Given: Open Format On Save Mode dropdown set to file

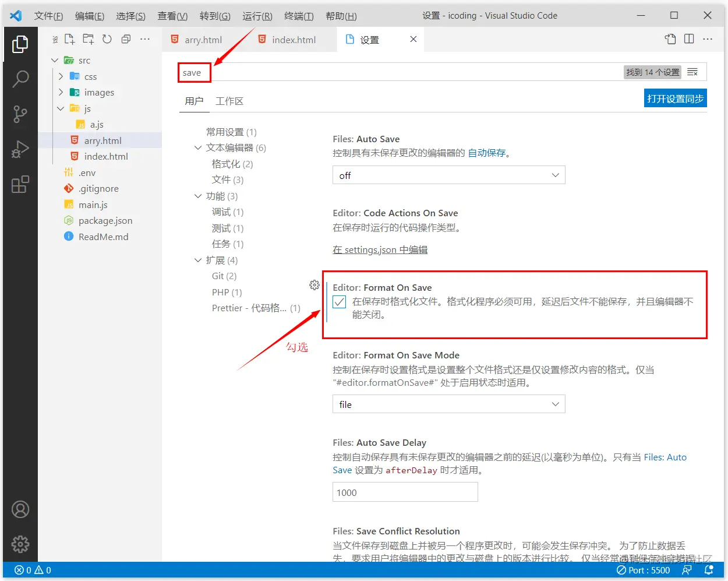Looking at the screenshot, I should pos(449,404).
